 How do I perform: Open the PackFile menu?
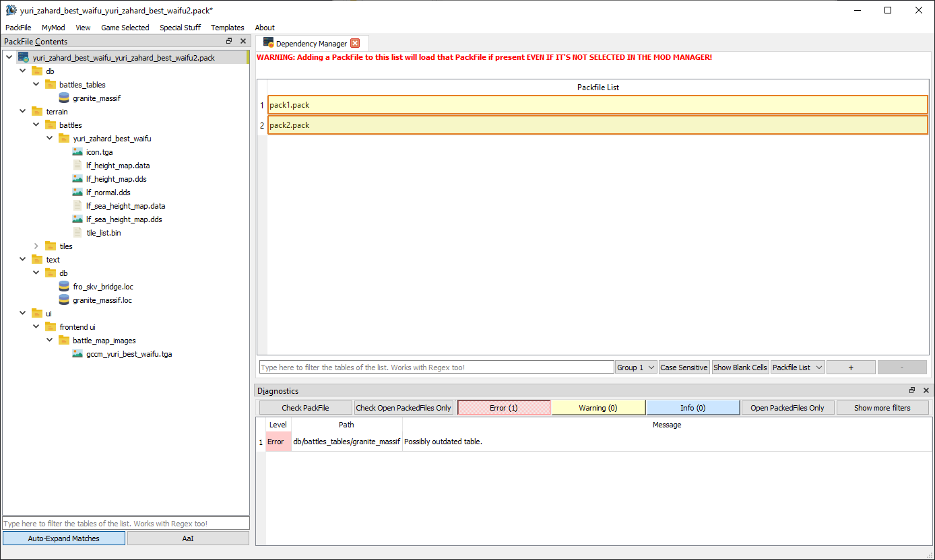click(x=18, y=28)
